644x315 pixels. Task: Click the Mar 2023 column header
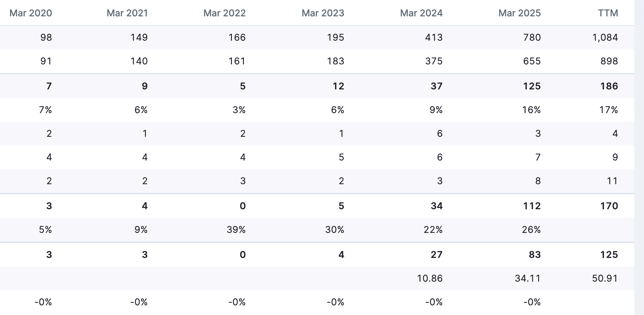[323, 13]
